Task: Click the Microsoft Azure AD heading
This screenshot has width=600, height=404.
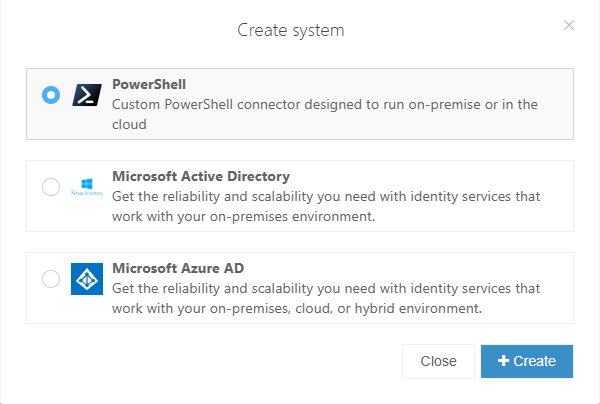Action: 178,268
